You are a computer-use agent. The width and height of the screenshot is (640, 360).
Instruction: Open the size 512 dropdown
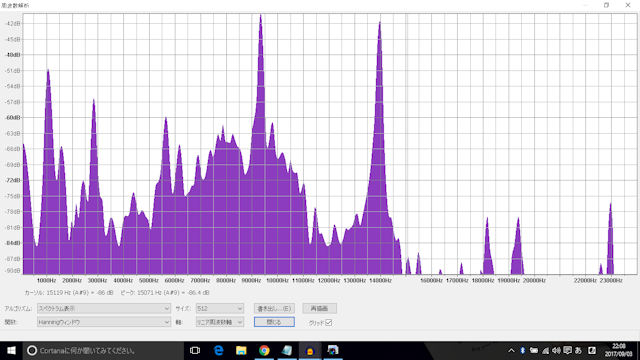point(220,309)
